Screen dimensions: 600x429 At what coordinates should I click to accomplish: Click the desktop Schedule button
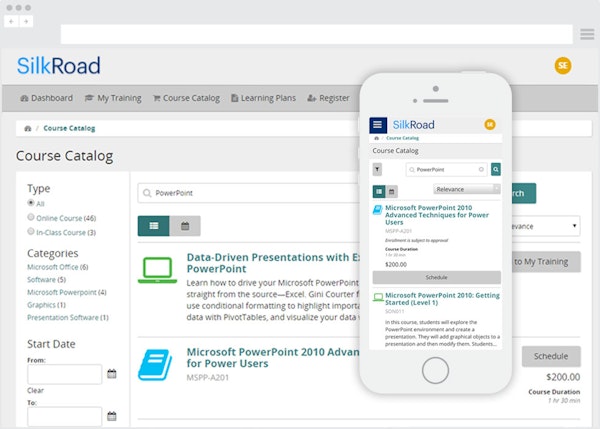pos(551,356)
